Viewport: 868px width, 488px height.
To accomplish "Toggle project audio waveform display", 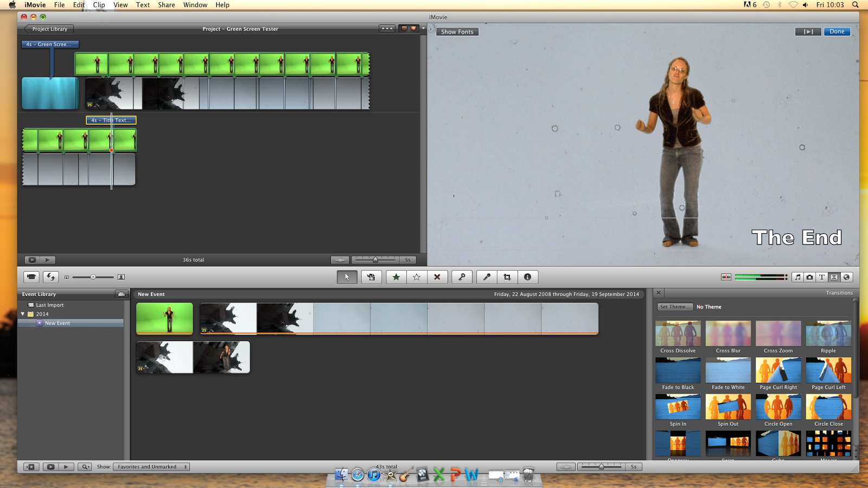I will pos(340,260).
